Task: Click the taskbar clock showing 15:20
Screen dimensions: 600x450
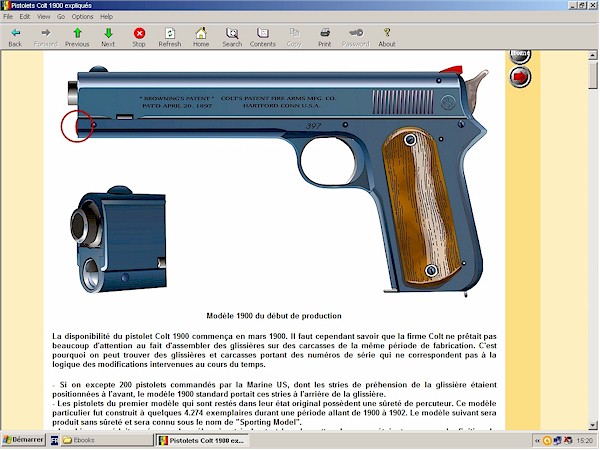Action: tap(584, 441)
